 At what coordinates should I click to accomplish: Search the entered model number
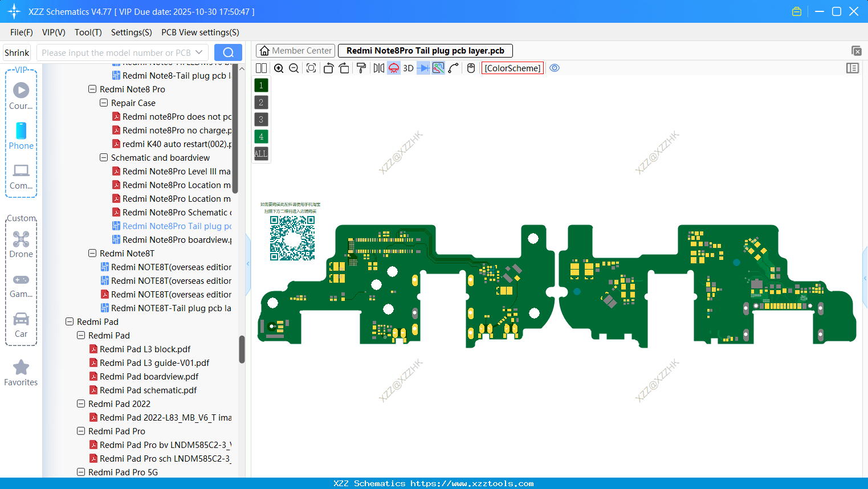click(x=228, y=52)
